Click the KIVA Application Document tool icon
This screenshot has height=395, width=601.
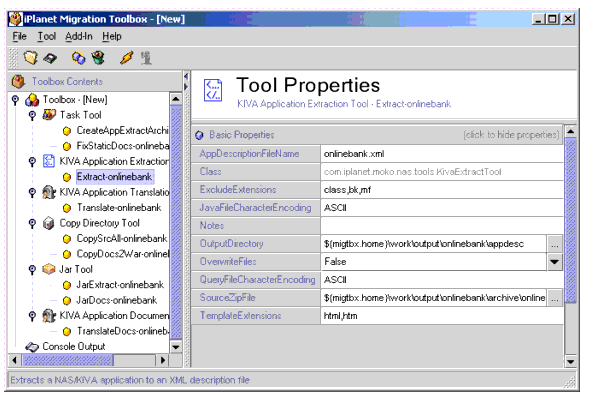coord(49,315)
